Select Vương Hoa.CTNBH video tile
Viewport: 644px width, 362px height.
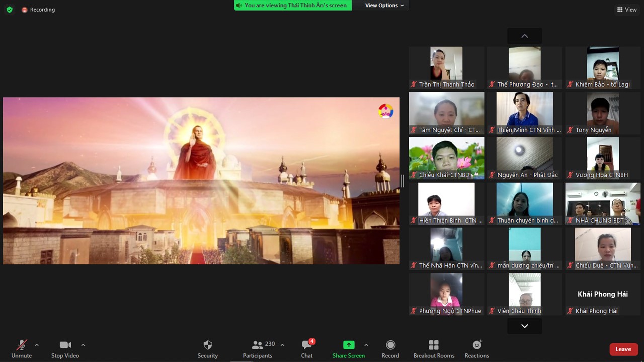click(603, 158)
